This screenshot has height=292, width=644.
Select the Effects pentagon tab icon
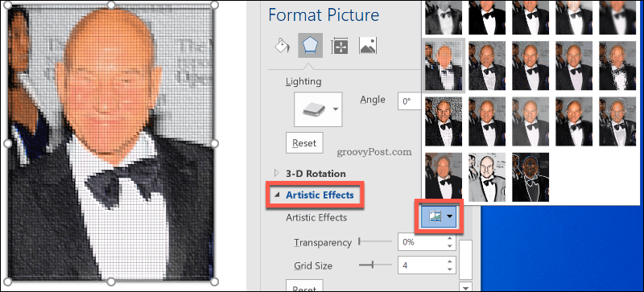pyautogui.click(x=310, y=45)
